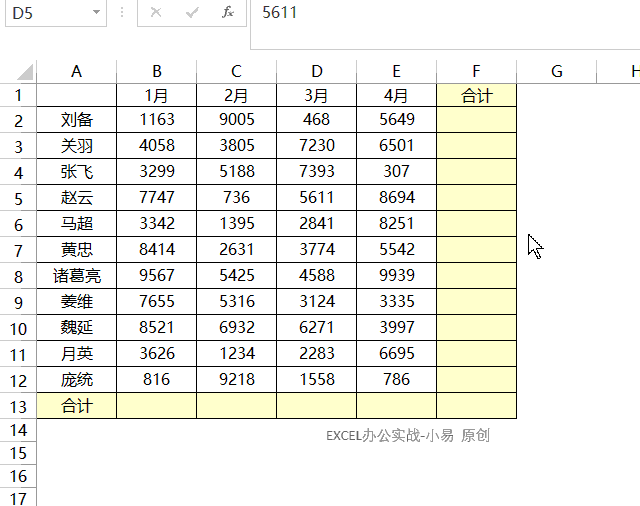Select column A header

click(x=76, y=71)
